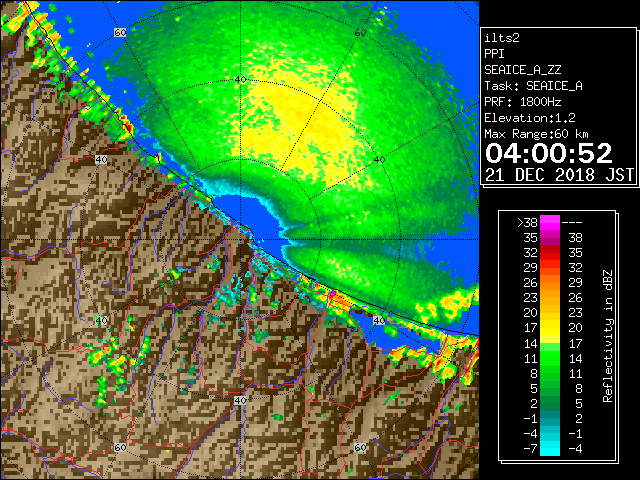Viewport: 640px width, 480px height.
Task: Pick the dark green swatch beside legend '2'
Action: (550, 403)
